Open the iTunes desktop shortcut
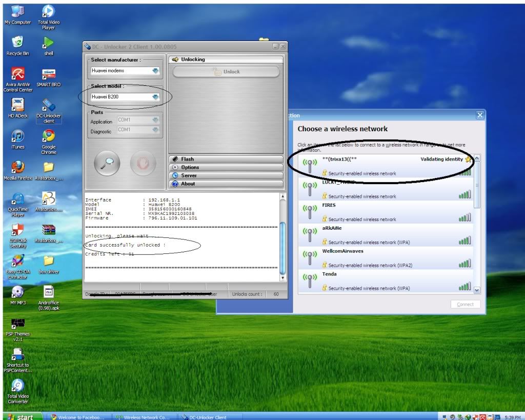The image size is (525, 420). (x=17, y=137)
